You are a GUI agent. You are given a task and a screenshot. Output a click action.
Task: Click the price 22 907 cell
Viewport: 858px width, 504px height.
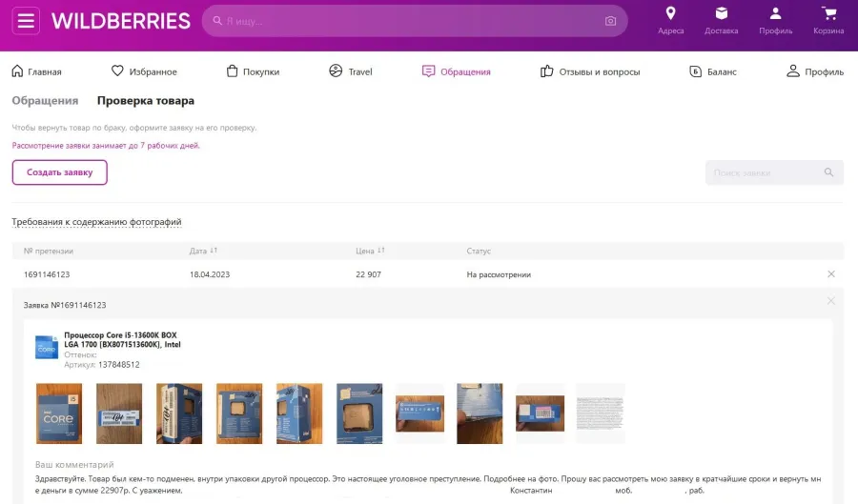click(368, 274)
